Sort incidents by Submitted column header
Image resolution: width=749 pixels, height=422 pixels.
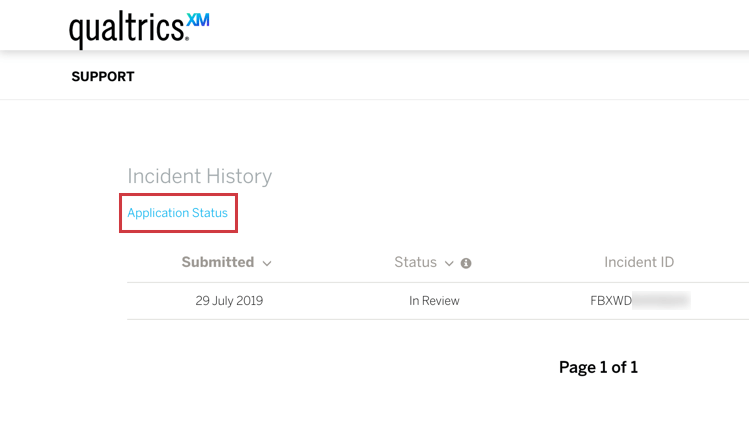pos(218,262)
